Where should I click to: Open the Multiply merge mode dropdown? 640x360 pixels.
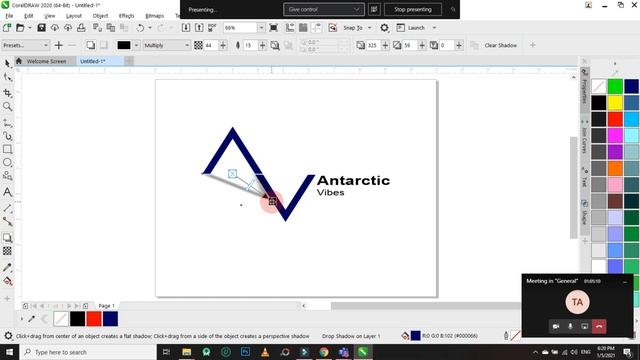(x=167, y=45)
